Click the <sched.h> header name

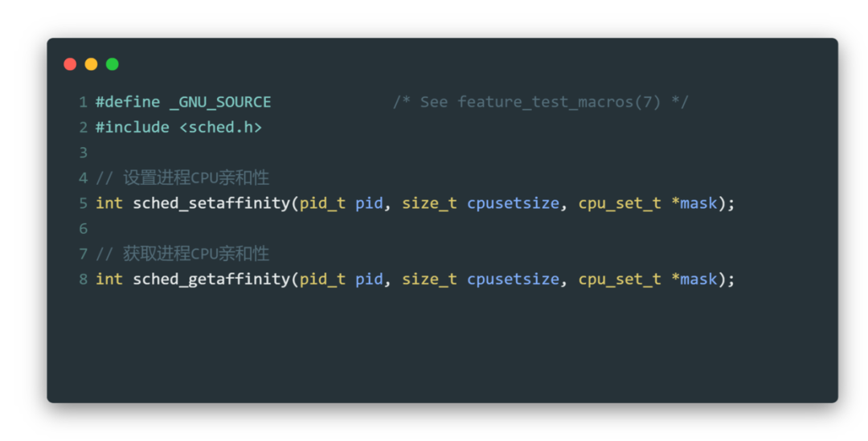220,127
